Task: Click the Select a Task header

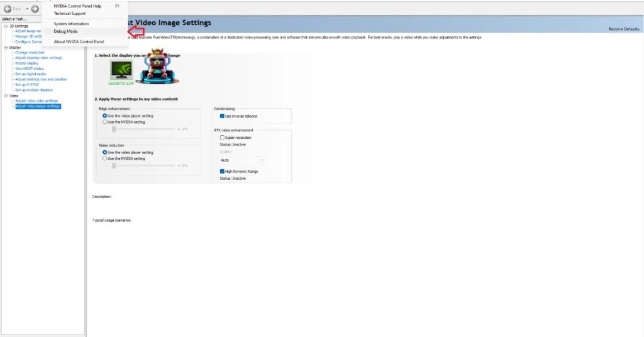Action: pos(14,19)
